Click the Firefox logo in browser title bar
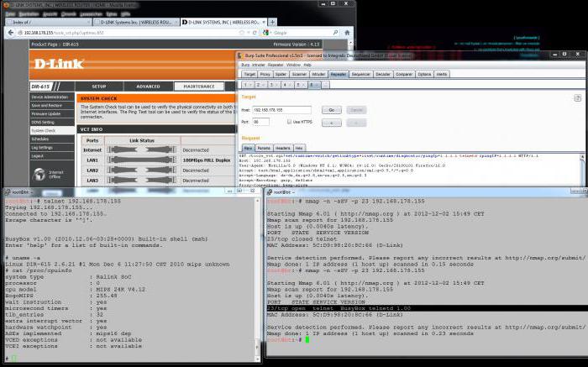Screen dimensions: 588x367 click(6, 5)
